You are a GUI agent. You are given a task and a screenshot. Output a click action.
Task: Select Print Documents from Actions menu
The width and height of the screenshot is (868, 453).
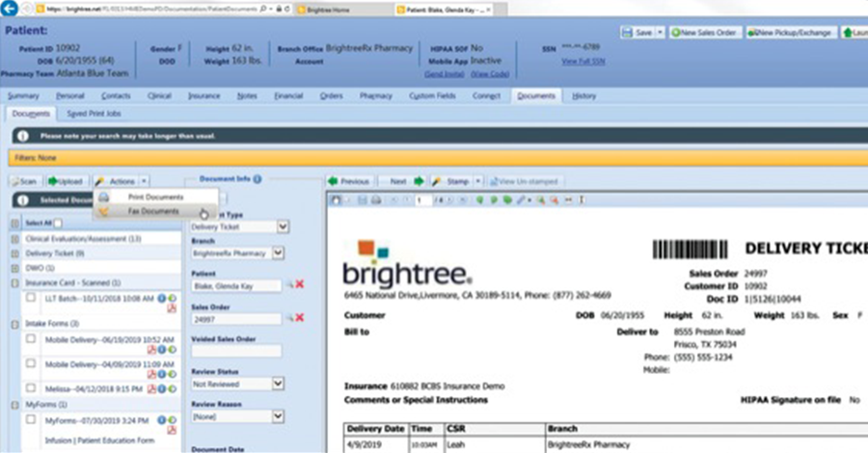pyautogui.click(x=155, y=197)
